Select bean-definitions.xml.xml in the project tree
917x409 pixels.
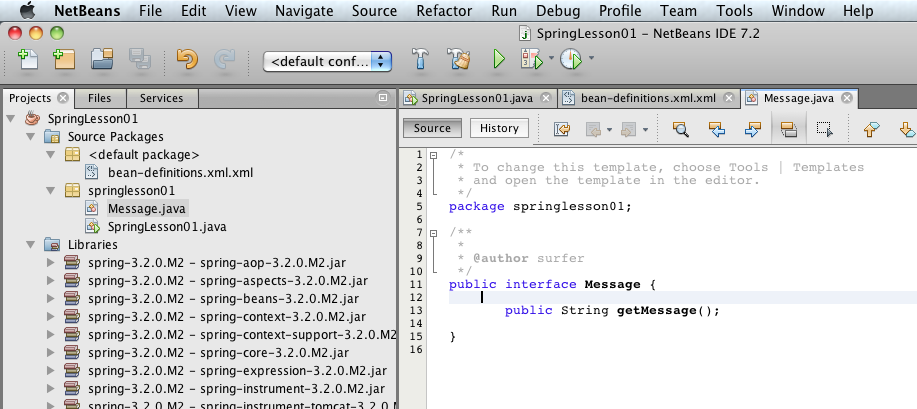[x=180, y=173]
